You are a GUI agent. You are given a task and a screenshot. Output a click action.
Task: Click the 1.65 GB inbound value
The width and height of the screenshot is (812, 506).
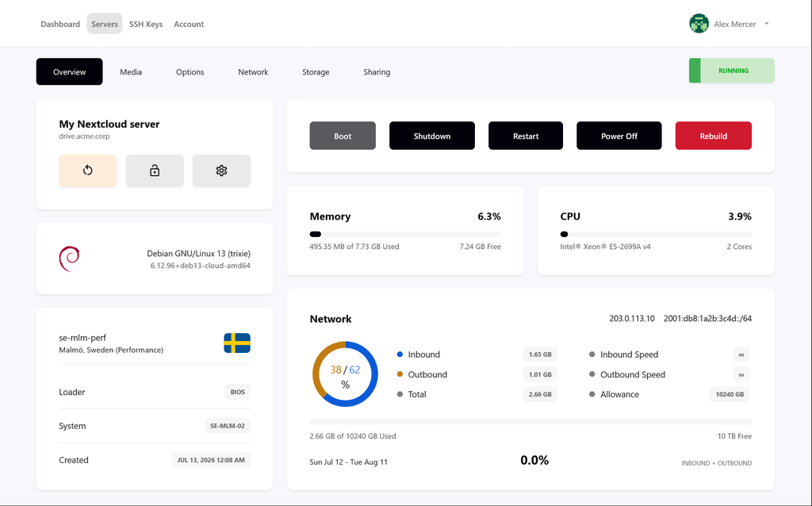click(540, 355)
